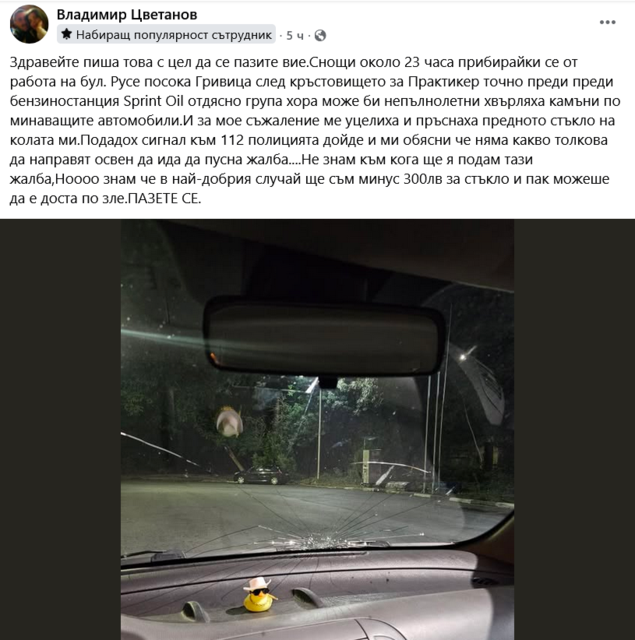
Task: Open the post timestamp 5 ч
Action: point(295,36)
